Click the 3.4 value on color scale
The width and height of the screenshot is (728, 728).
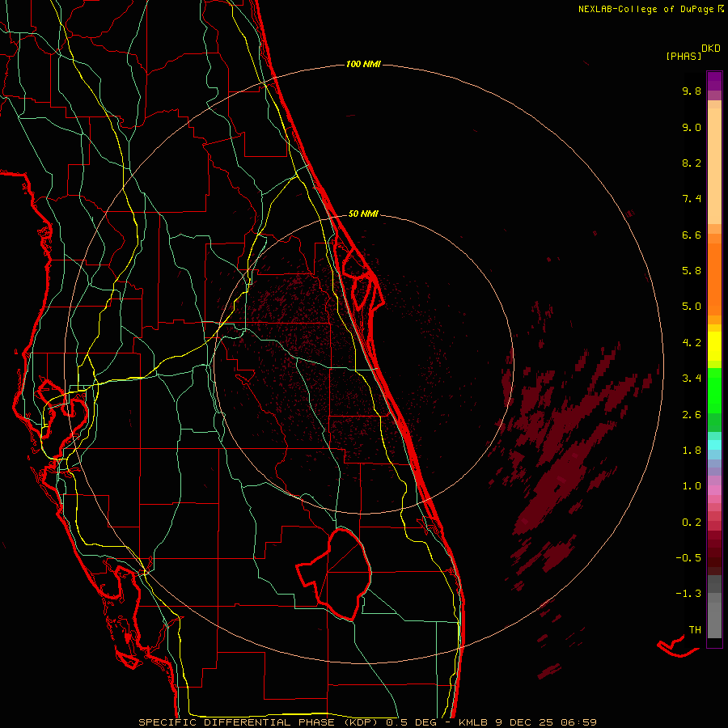tap(692, 379)
